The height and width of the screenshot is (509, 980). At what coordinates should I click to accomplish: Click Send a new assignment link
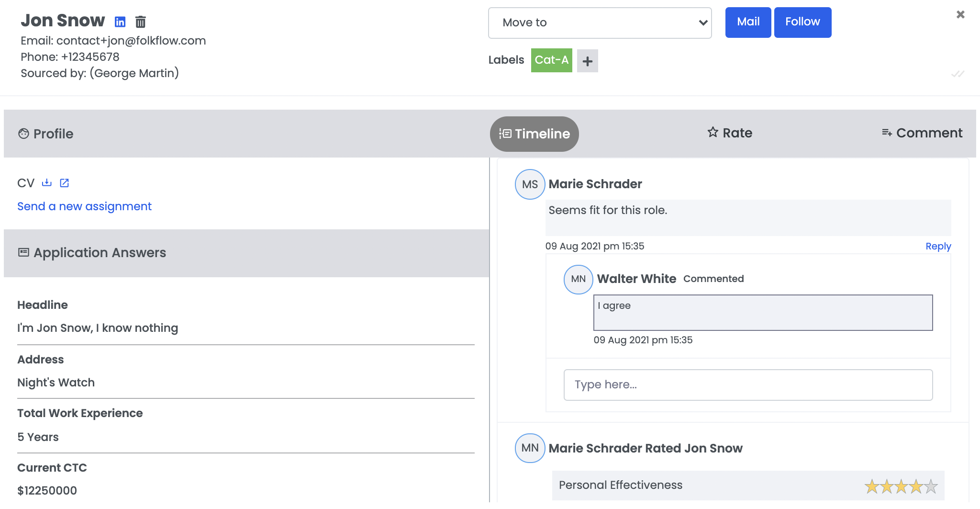[x=84, y=206]
